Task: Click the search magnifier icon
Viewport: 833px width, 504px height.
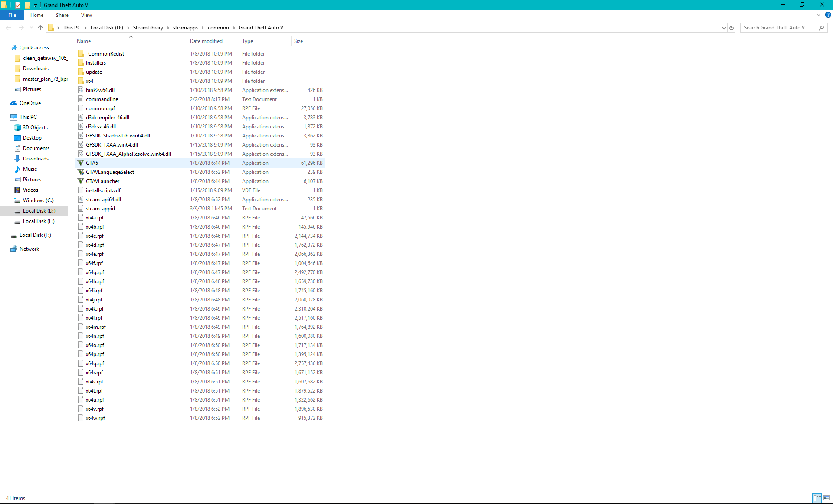Action: click(x=821, y=28)
